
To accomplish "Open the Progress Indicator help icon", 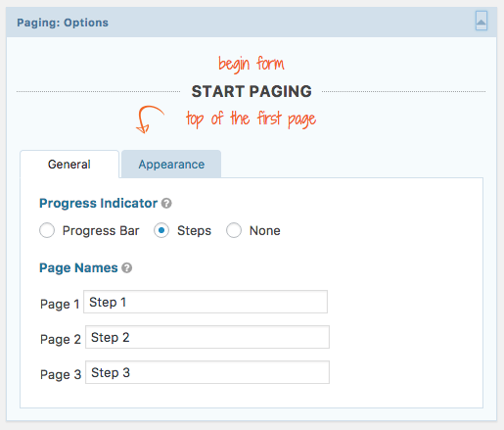I will pyautogui.click(x=166, y=204).
